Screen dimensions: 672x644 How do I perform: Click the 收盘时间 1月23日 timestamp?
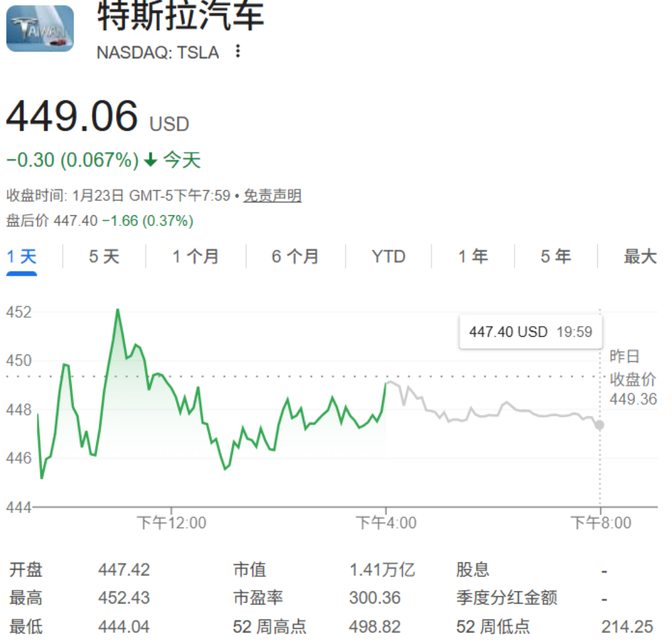coord(118,196)
